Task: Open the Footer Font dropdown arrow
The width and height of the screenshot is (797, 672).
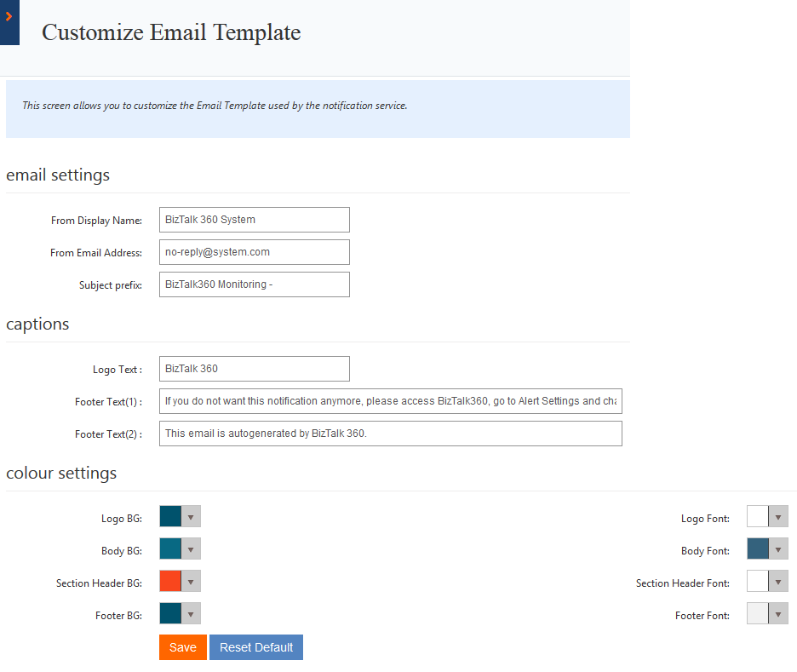Action: click(x=778, y=614)
